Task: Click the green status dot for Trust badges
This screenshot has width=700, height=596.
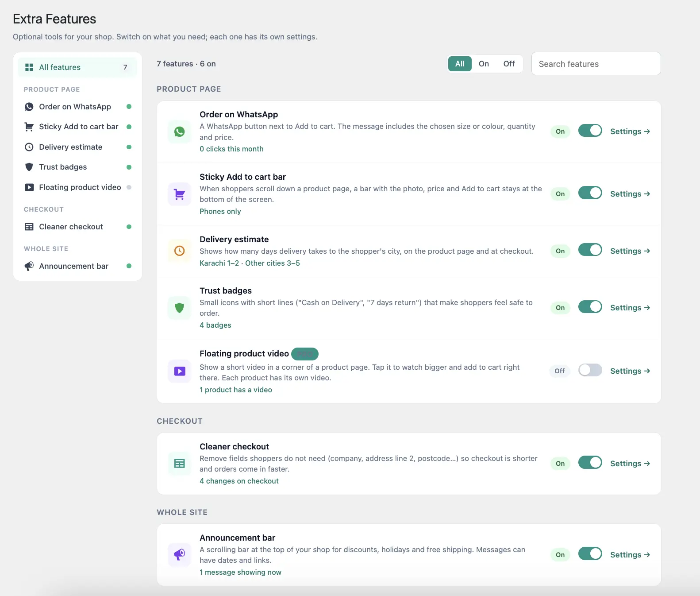Action: pos(129,167)
